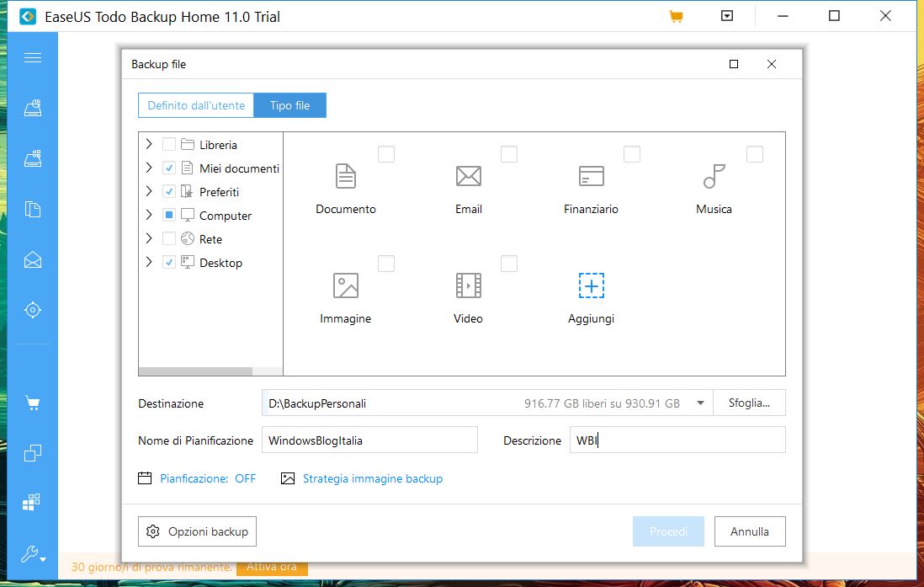Open Mail Backup envelope sidebar icon
This screenshot has width=924, height=587.
[33, 259]
